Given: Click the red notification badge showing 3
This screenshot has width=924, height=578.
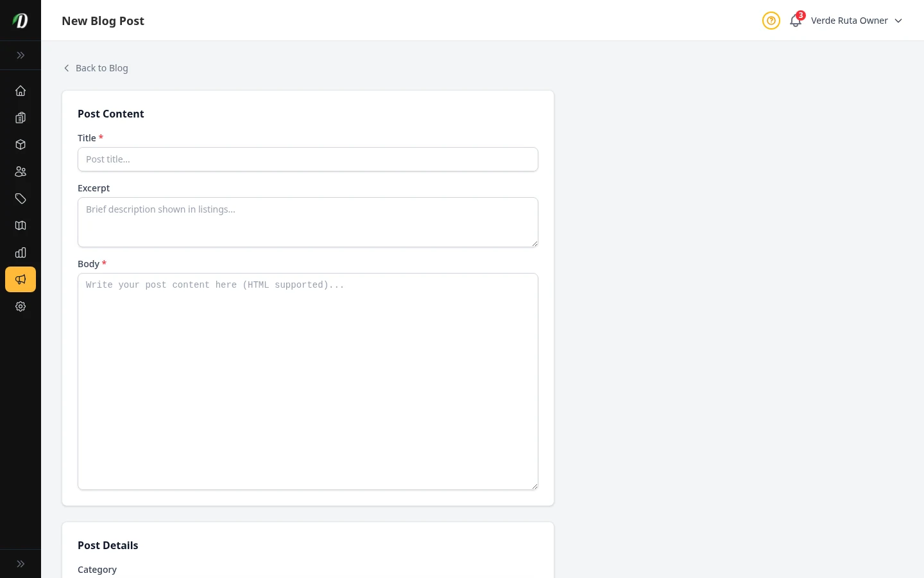Looking at the screenshot, I should pyautogui.click(x=801, y=15).
